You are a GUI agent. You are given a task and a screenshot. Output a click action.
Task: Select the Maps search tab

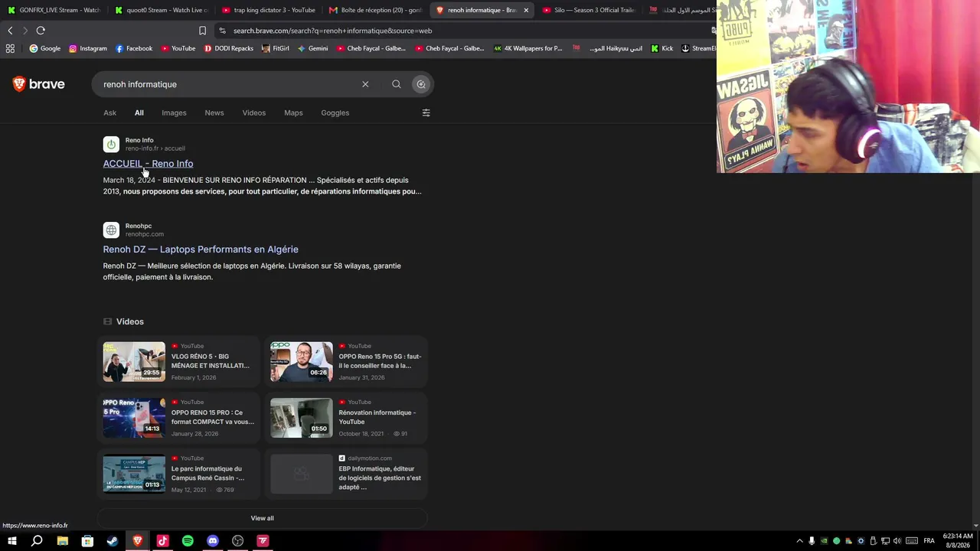coord(293,112)
